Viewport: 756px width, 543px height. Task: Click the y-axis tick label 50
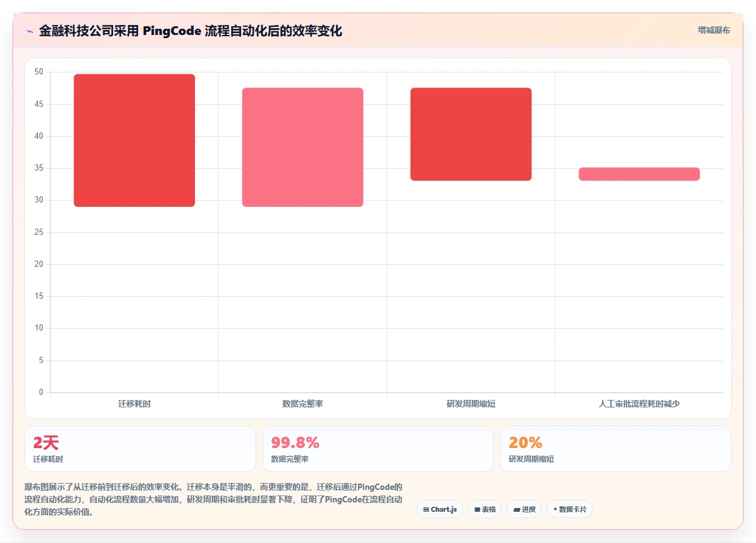(39, 72)
